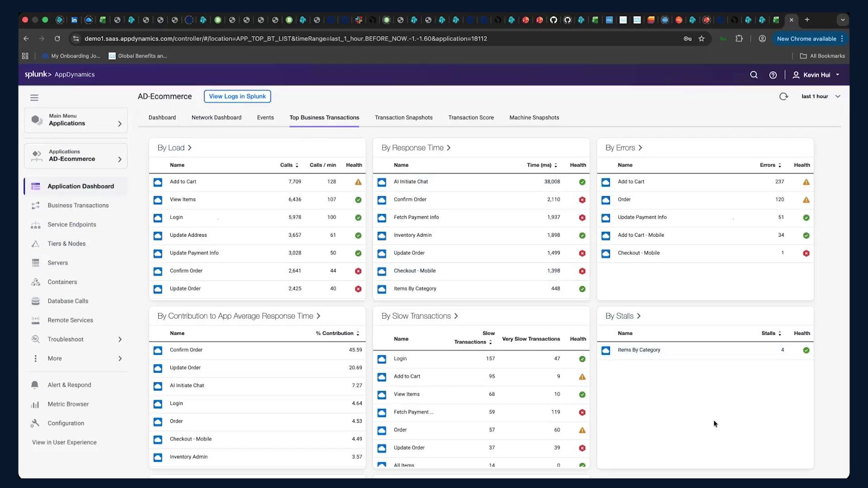This screenshot has height=488, width=868.
Task: Open the By Load section link
Action: tap(175, 148)
